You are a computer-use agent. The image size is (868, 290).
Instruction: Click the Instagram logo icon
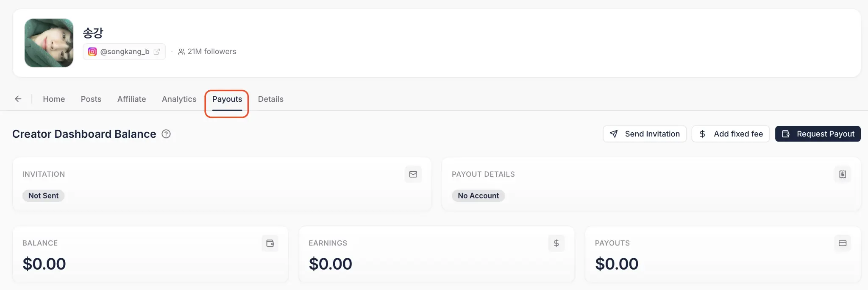click(92, 52)
